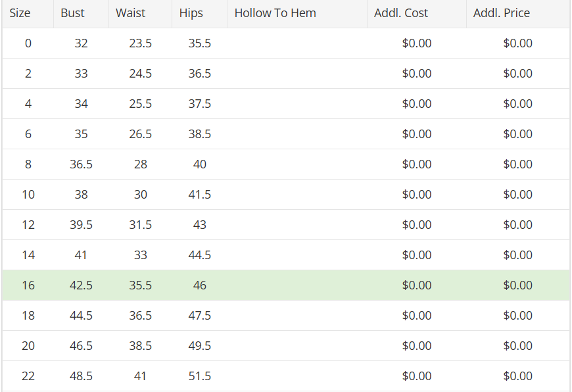Click the hips value 38.5 in size 6 row
Image resolution: width=572 pixels, height=392 pixels.
point(199,134)
